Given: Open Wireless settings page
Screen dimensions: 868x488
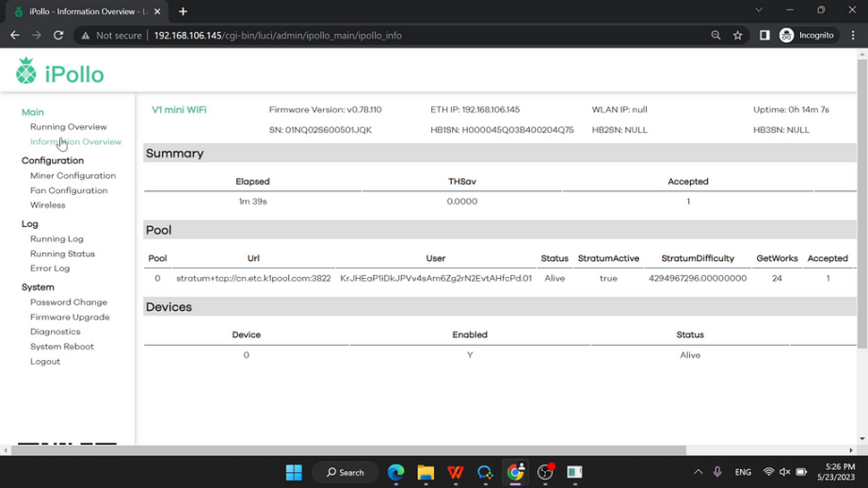Looking at the screenshot, I should click(x=48, y=205).
